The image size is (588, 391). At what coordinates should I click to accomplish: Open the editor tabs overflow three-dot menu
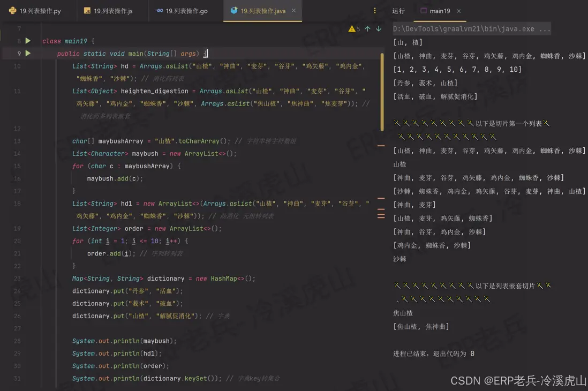(x=374, y=11)
